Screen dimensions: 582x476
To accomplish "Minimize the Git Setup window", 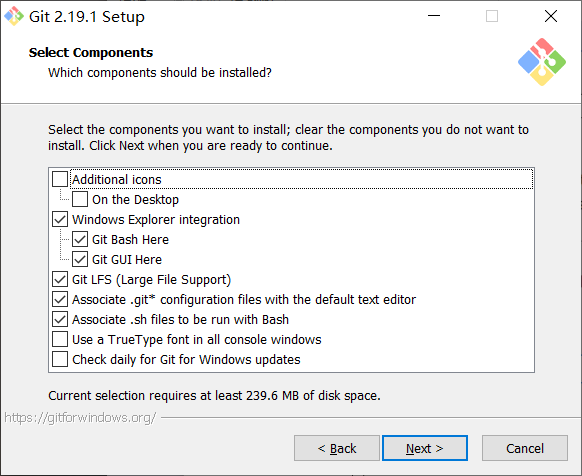I will click(434, 16).
